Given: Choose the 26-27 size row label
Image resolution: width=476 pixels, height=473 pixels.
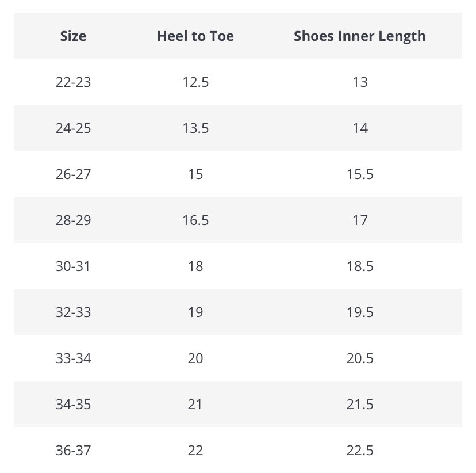Looking at the screenshot, I should [x=73, y=174].
